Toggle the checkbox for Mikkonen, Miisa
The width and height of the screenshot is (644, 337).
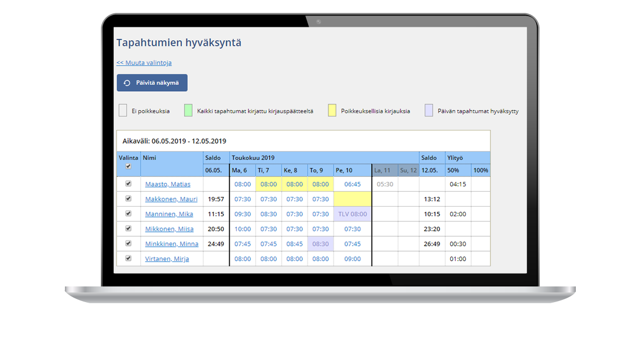click(x=128, y=229)
